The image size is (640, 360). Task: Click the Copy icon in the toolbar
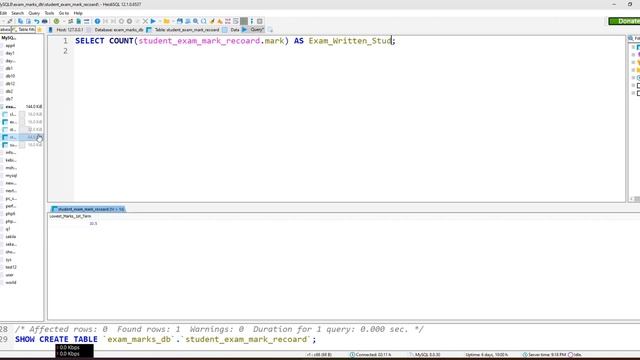click(20, 21)
